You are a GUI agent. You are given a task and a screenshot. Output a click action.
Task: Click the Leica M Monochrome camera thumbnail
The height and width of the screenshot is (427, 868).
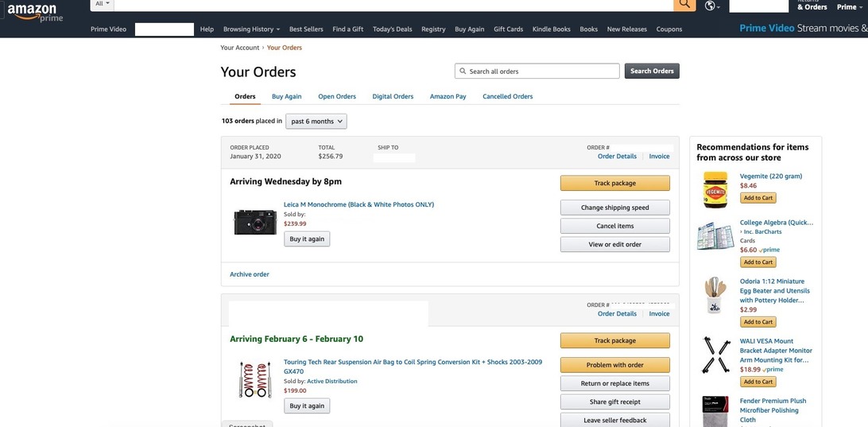pyautogui.click(x=255, y=222)
